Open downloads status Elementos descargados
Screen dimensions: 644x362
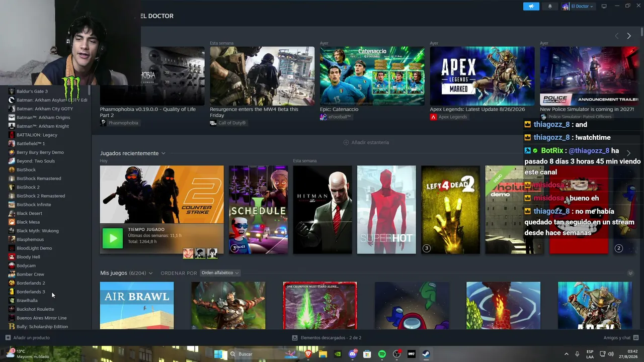327,338
